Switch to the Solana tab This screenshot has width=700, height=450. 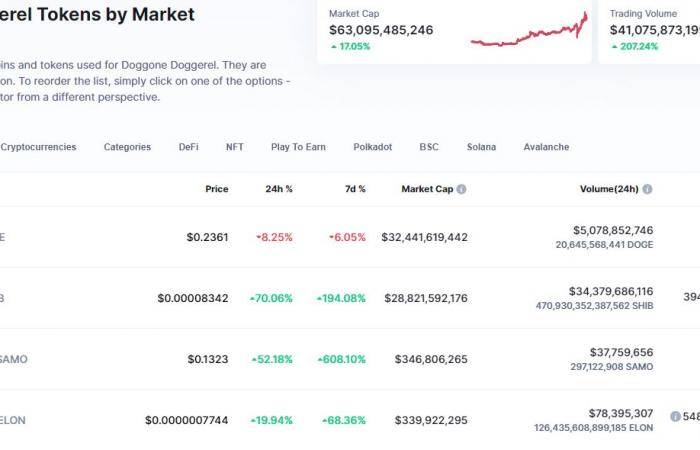point(481,147)
